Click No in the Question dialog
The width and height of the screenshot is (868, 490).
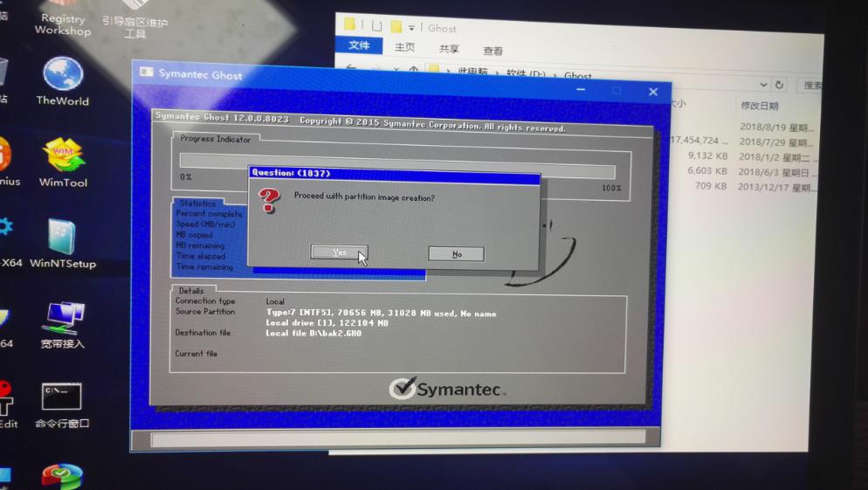pyautogui.click(x=456, y=254)
